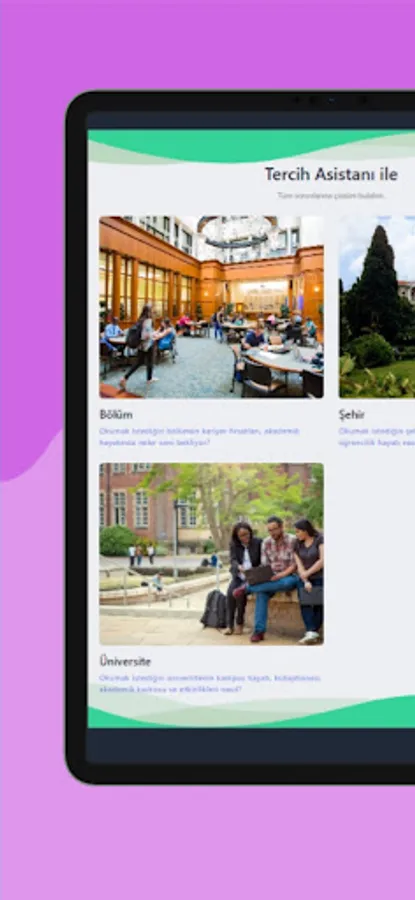Click the dark bar above the green header
The width and height of the screenshot is (415, 900).
pos(251,121)
